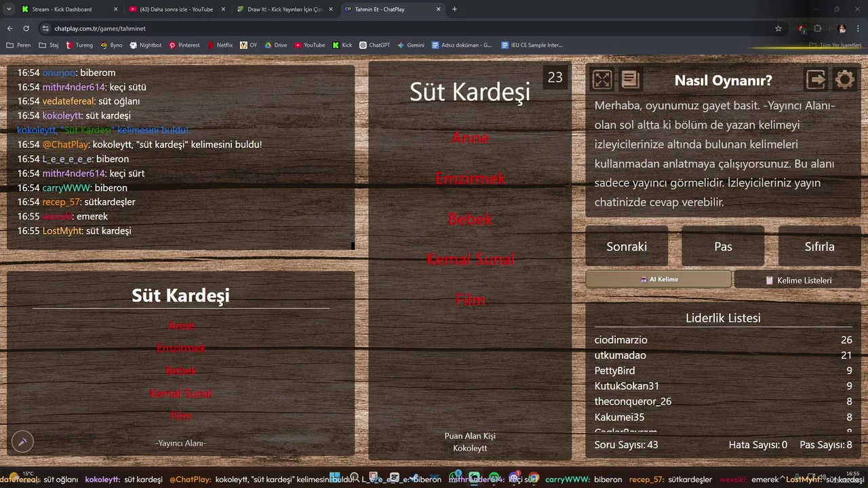Bookmark this page with the star icon
868x488 pixels.
point(778,28)
